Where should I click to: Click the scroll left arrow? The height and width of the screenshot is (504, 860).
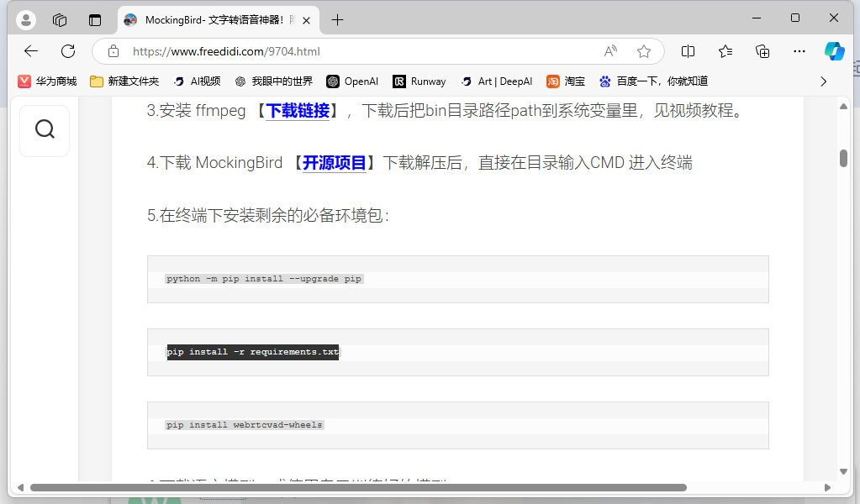20,487
